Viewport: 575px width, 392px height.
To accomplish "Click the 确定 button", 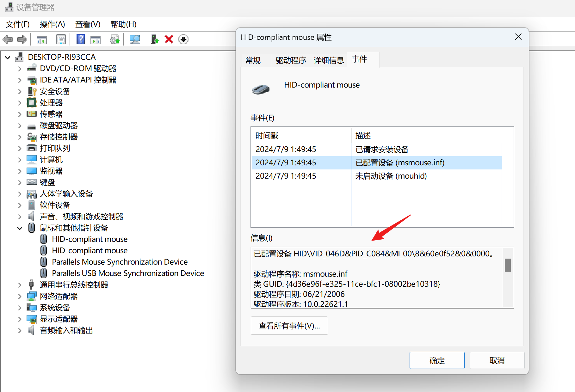I will (437, 360).
